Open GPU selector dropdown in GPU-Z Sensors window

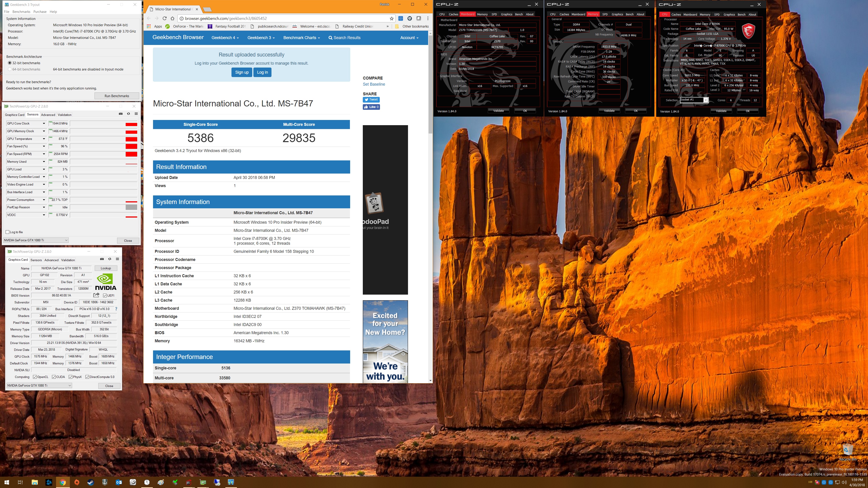click(36, 240)
